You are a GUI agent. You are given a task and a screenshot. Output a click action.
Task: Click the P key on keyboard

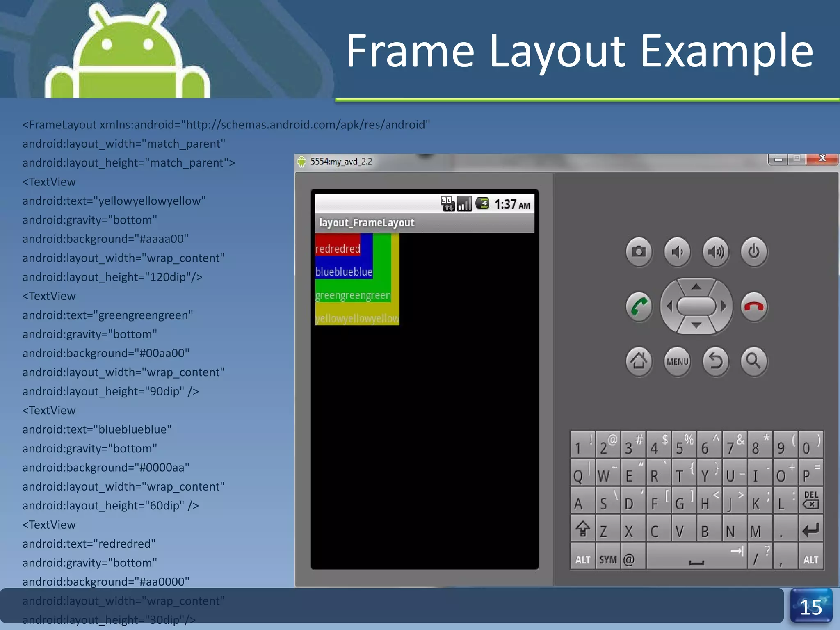(x=810, y=472)
